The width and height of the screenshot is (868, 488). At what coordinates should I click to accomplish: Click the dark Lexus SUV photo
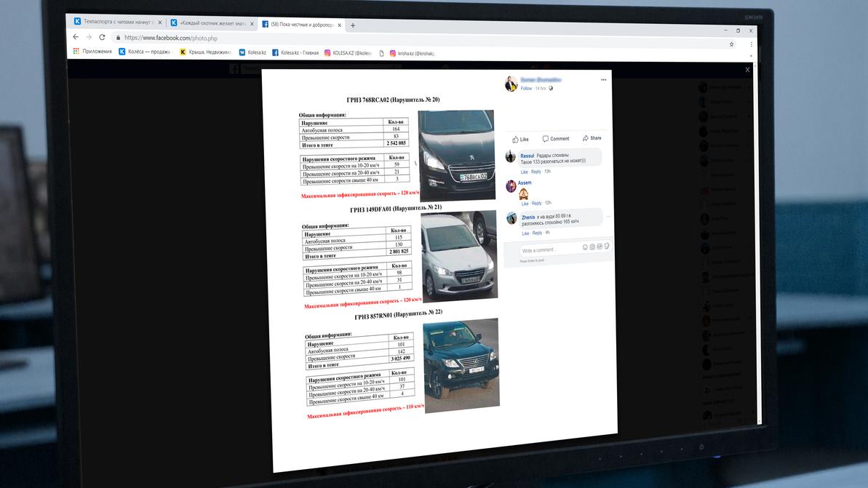462,365
